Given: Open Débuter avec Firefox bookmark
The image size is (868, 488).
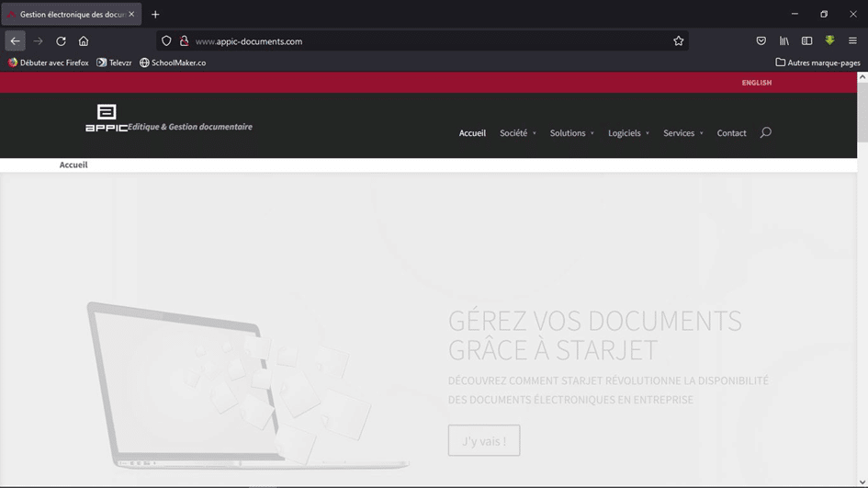Looking at the screenshot, I should (x=48, y=62).
